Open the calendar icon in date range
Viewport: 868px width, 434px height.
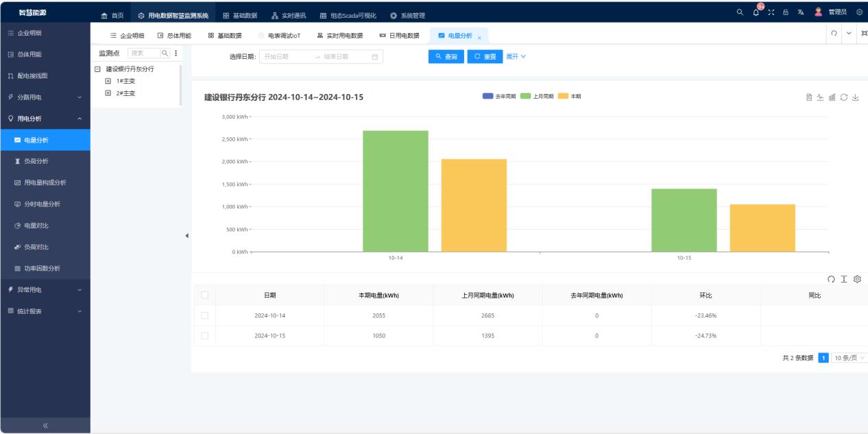374,57
